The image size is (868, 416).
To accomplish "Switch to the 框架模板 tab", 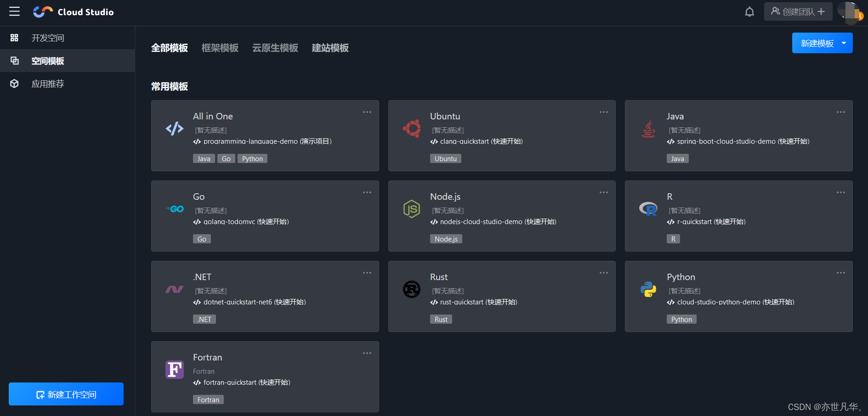I will 220,48.
